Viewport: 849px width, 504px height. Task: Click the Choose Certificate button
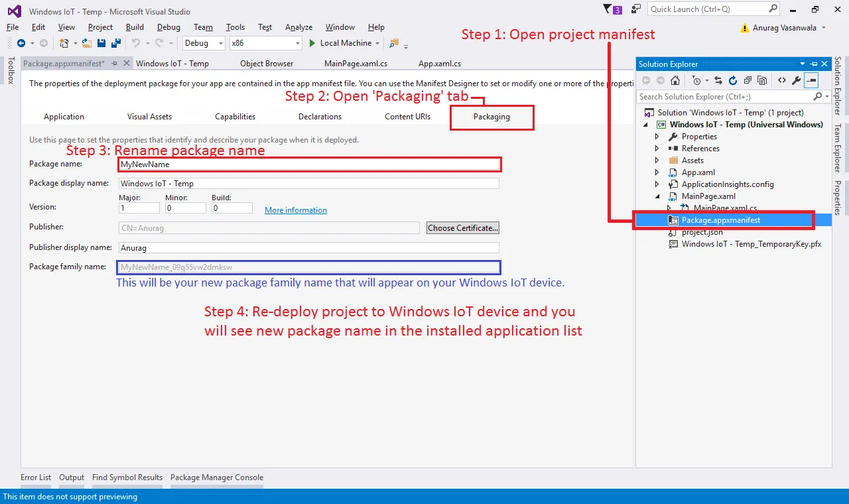[x=463, y=227]
